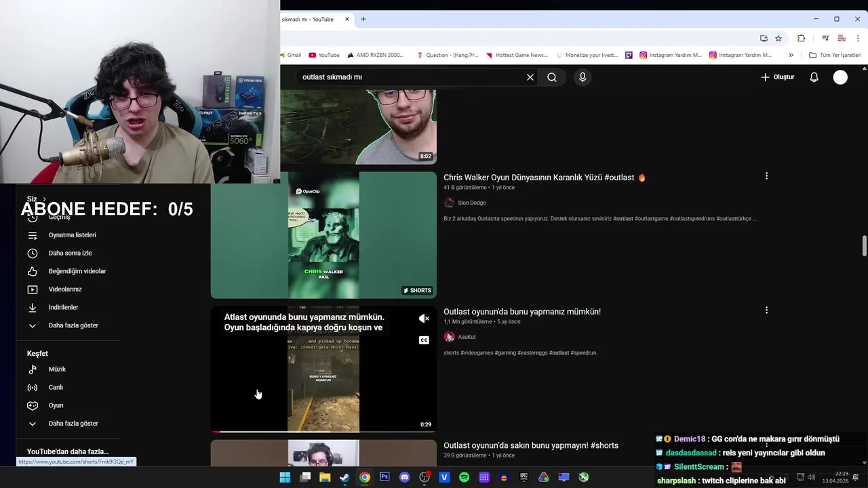Open Tüm Yer İşaretleri folder

point(835,55)
